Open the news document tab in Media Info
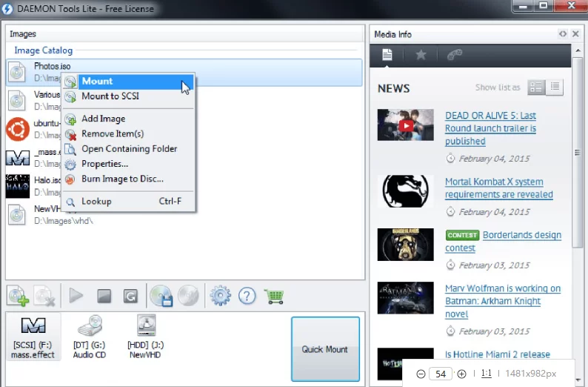 (x=387, y=55)
